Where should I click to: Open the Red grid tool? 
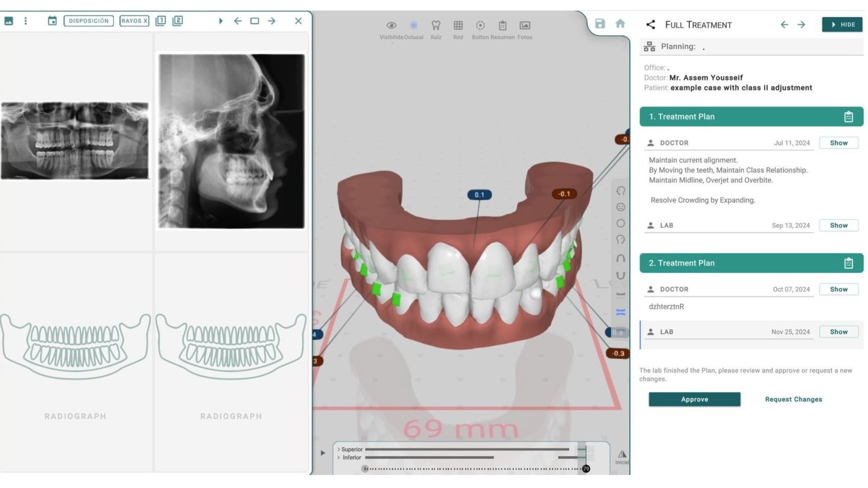458,26
